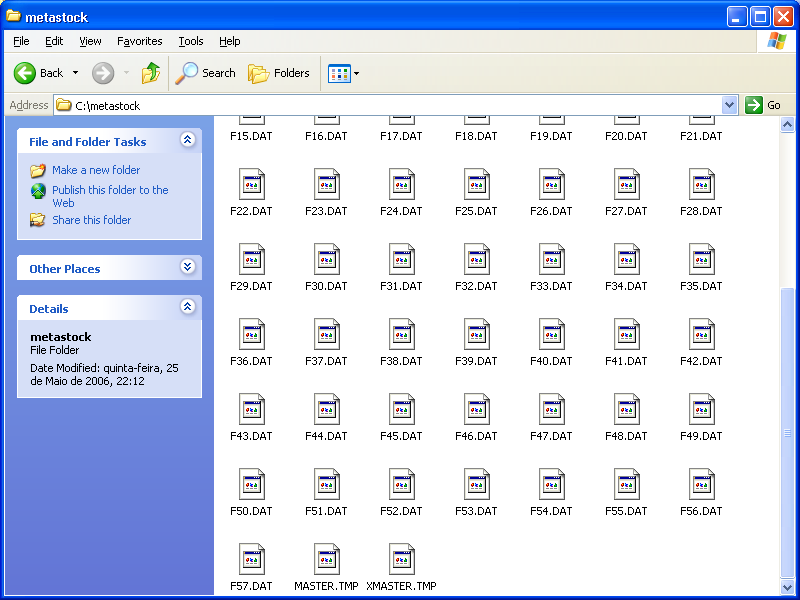
Task: Select the F22.DAT file icon
Action: tap(251, 185)
